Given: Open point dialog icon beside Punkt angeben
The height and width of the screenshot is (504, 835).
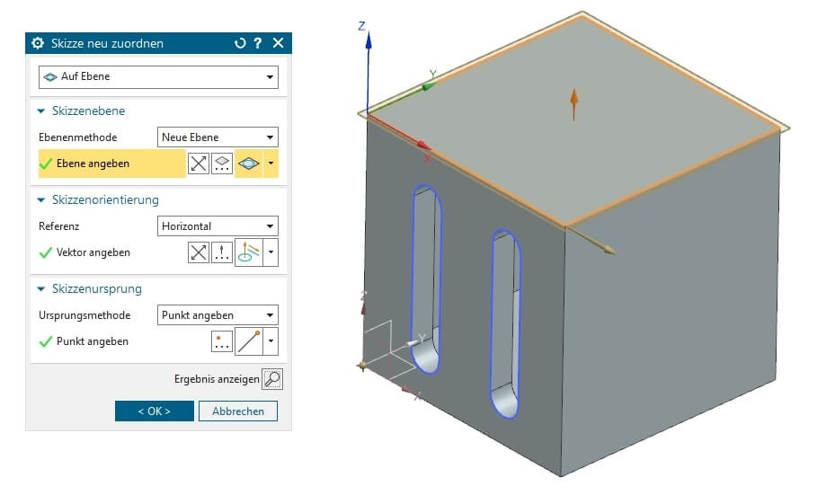Looking at the screenshot, I should (222, 341).
